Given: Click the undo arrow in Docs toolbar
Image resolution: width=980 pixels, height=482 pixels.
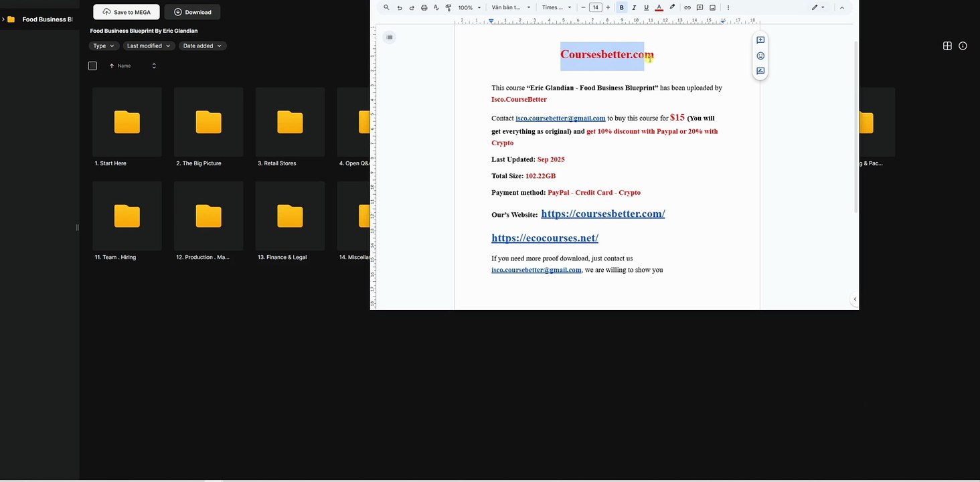Looking at the screenshot, I should [x=400, y=7].
